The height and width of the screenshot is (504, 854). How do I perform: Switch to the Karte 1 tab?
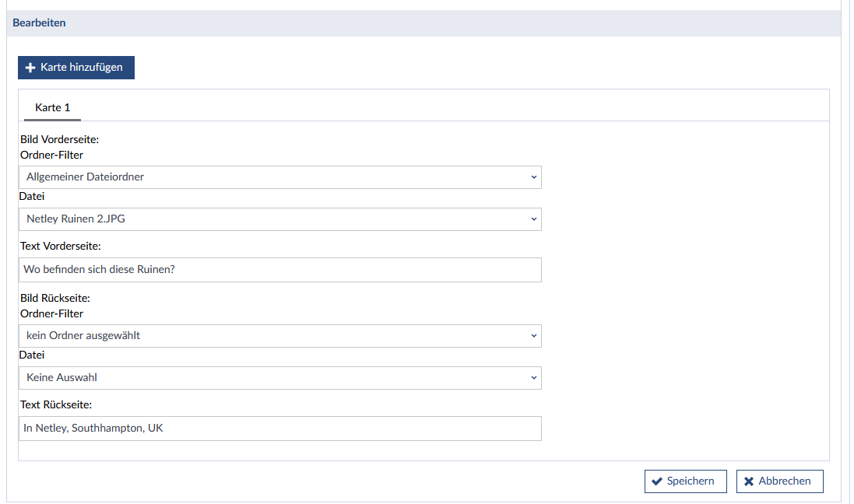coord(52,108)
